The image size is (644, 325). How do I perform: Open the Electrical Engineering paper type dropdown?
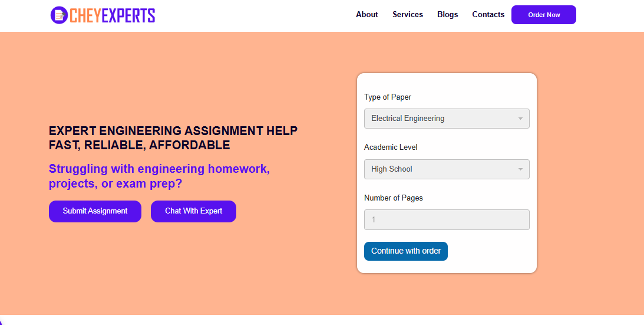(x=439, y=119)
